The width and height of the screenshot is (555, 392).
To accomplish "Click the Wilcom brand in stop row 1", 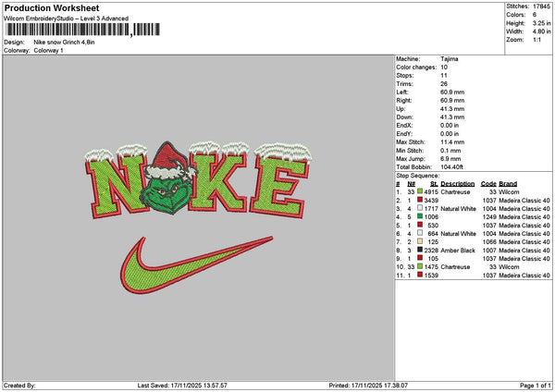I will click(509, 192).
